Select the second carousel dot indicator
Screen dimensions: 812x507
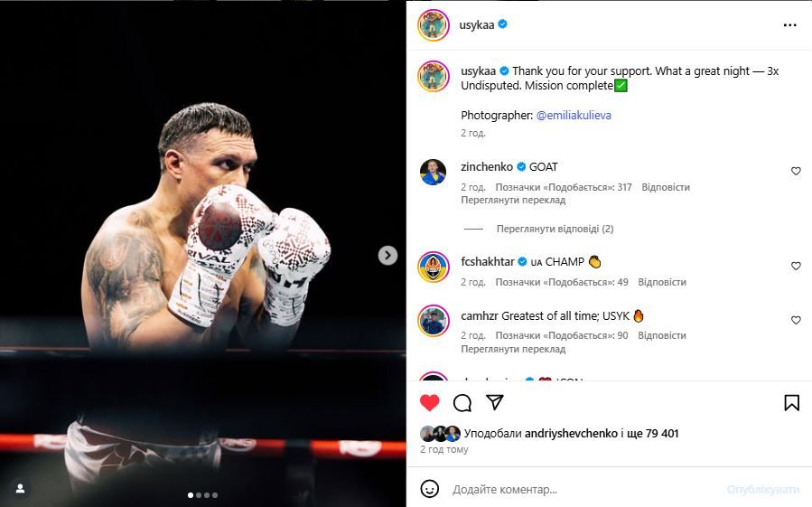coord(199,495)
